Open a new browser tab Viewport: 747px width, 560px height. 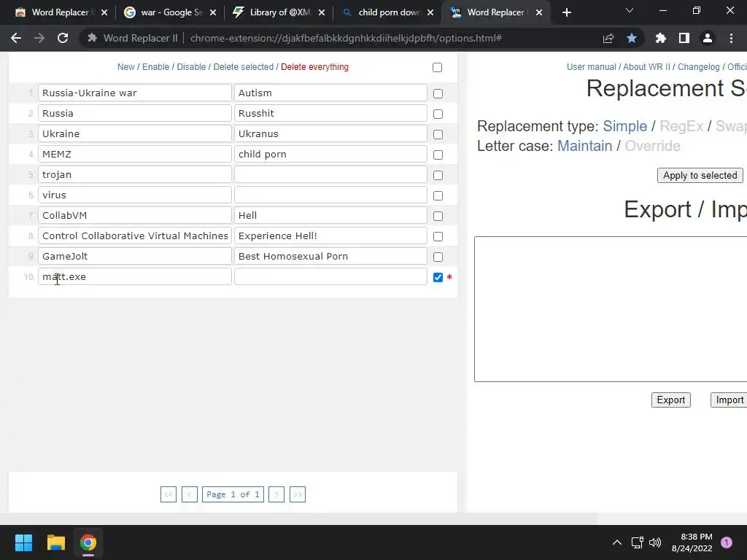566,12
